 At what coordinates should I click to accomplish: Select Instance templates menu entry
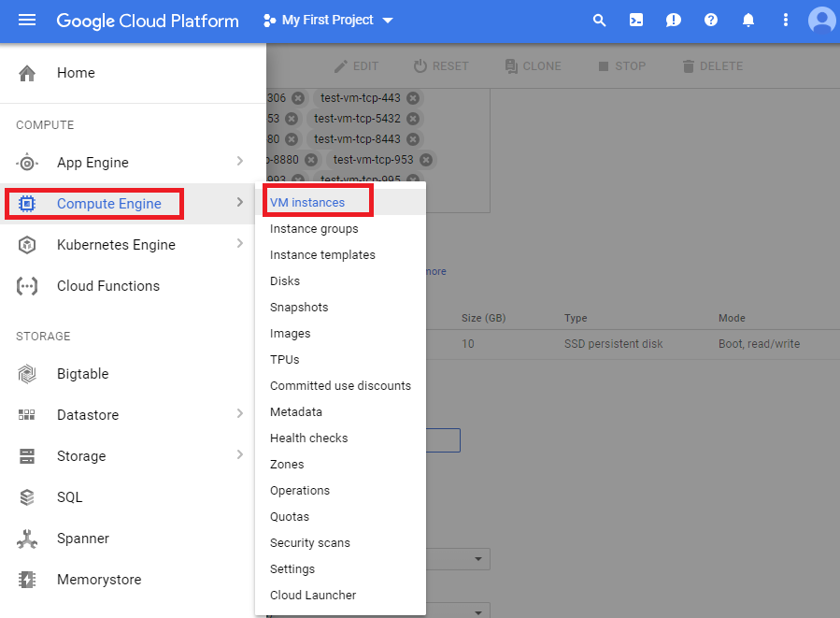322,255
